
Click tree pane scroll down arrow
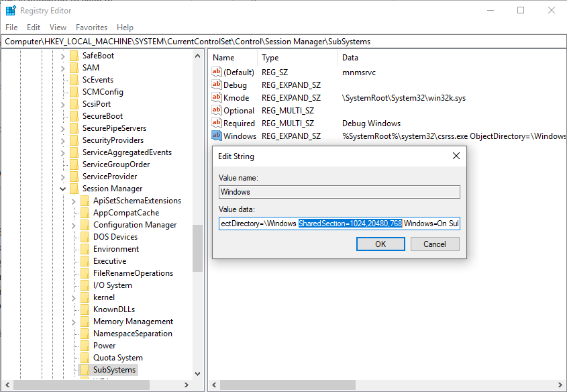click(x=197, y=374)
